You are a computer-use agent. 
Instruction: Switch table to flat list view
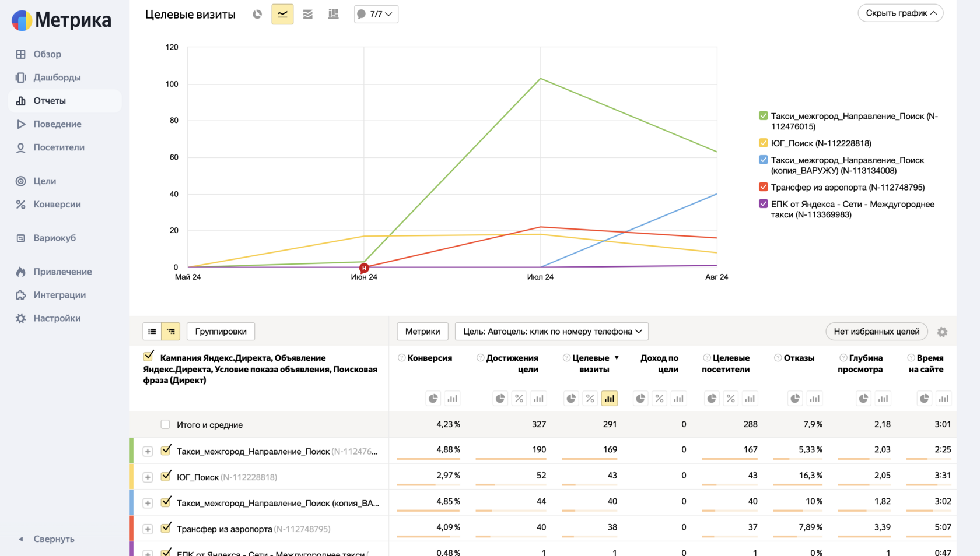coord(152,332)
